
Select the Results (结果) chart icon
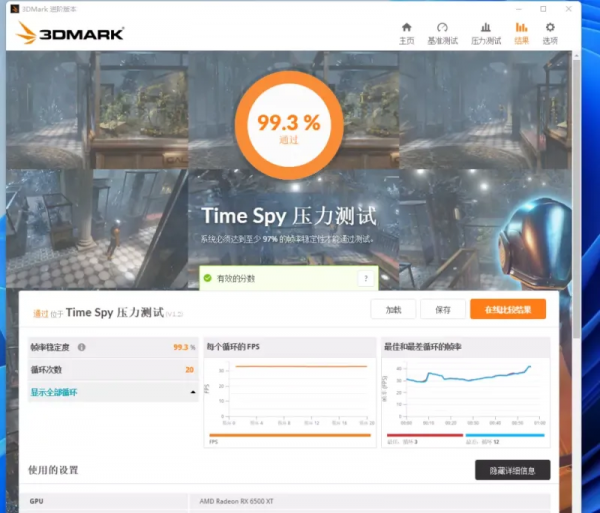[x=522, y=27]
